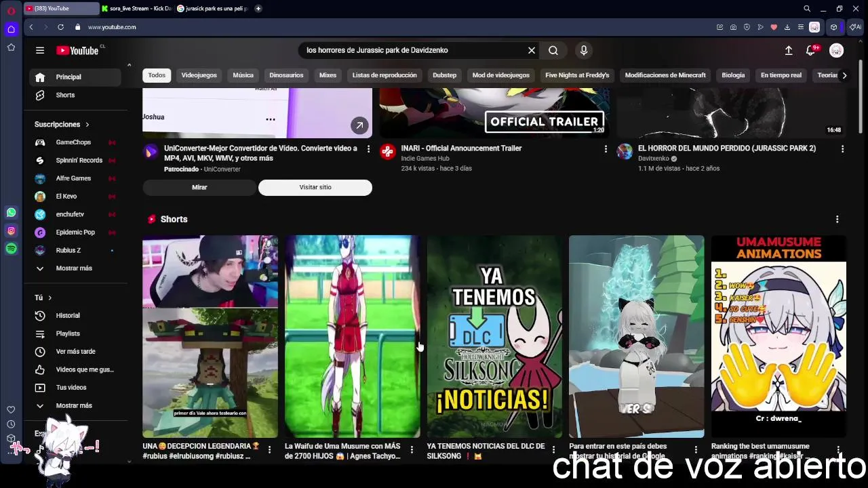Open Shorts in the sidebar

[75, 95]
